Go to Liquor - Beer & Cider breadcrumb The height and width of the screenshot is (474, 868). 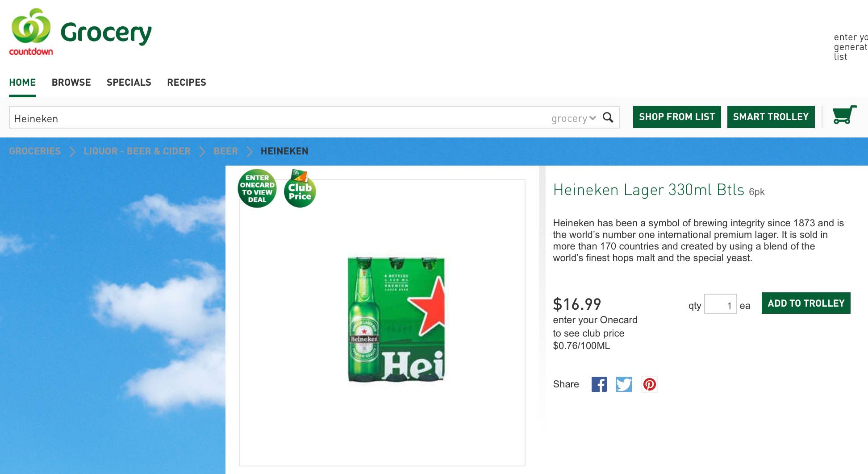[x=137, y=151]
